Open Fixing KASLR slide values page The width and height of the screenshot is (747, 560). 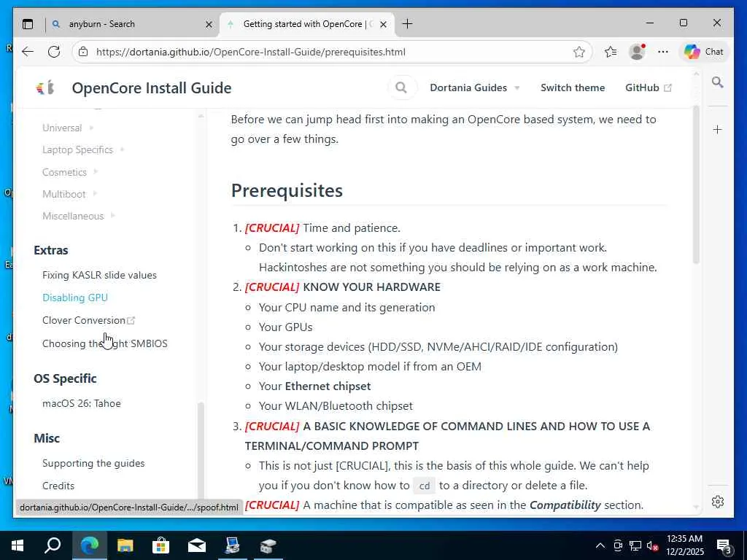pos(99,275)
